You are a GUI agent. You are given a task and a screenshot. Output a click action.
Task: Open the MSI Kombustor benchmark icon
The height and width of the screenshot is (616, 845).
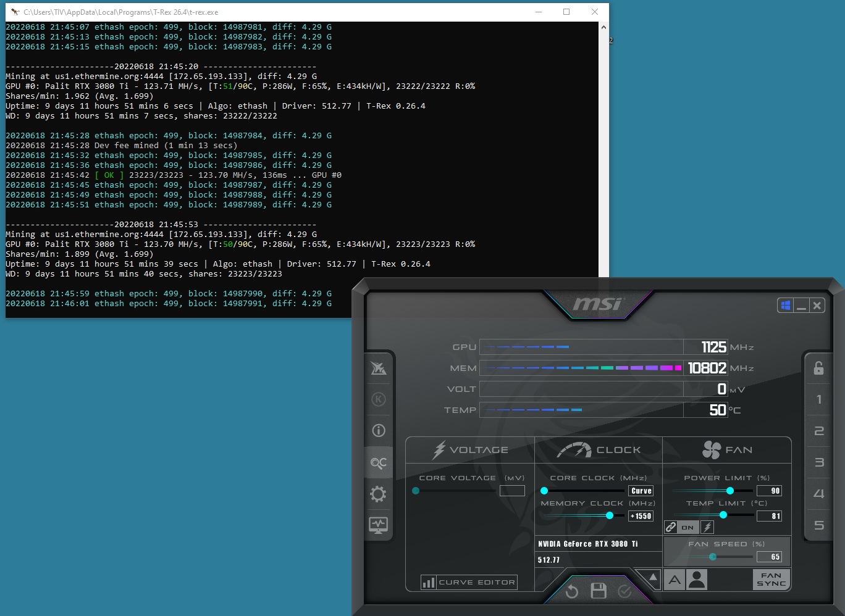click(379, 399)
